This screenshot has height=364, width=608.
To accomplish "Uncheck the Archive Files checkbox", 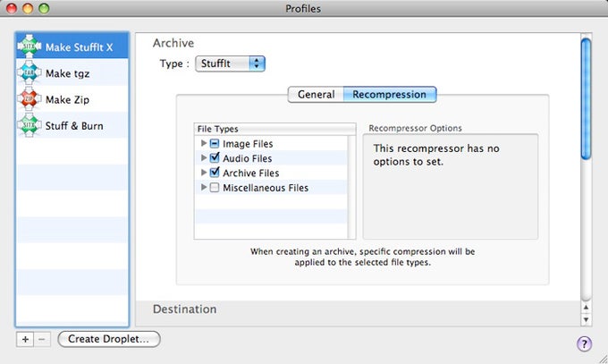I will click(215, 173).
